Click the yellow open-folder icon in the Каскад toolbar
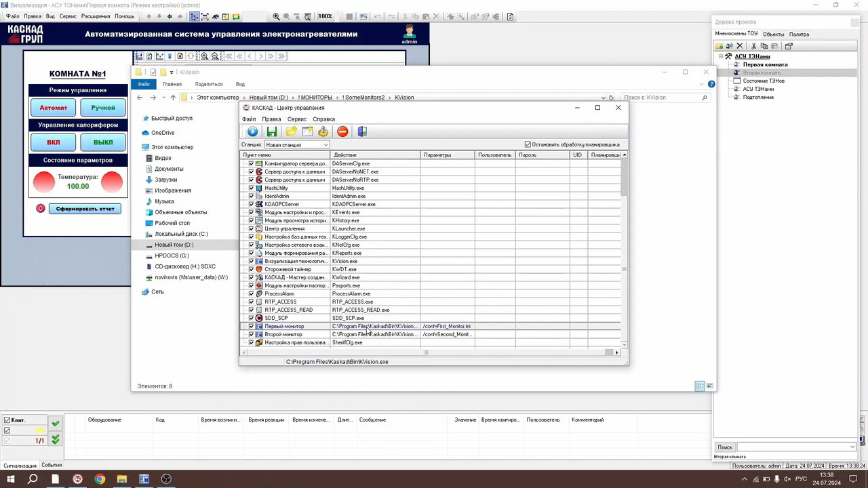The width and height of the screenshot is (868, 488). click(291, 131)
